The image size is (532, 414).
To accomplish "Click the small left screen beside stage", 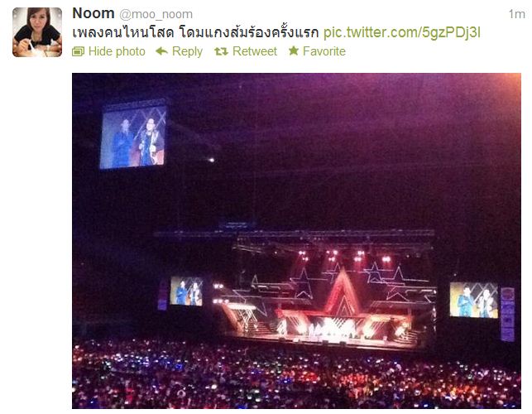I will click(186, 291).
